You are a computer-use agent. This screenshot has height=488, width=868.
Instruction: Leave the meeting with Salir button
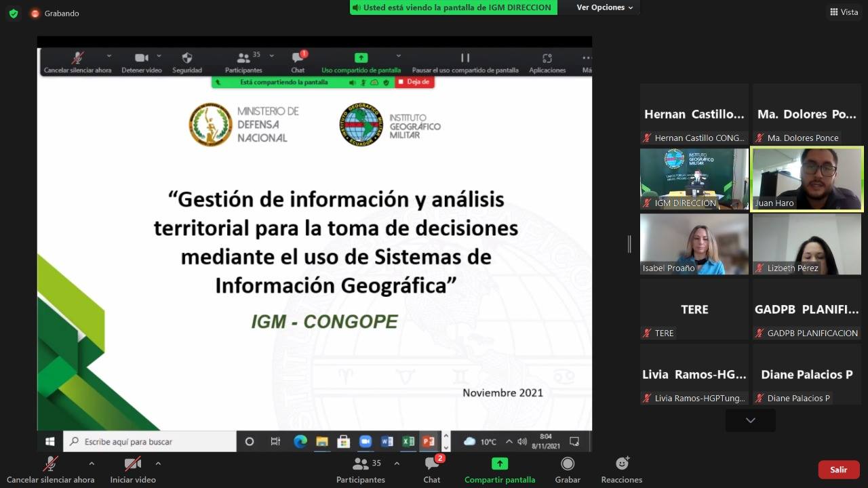tap(838, 470)
